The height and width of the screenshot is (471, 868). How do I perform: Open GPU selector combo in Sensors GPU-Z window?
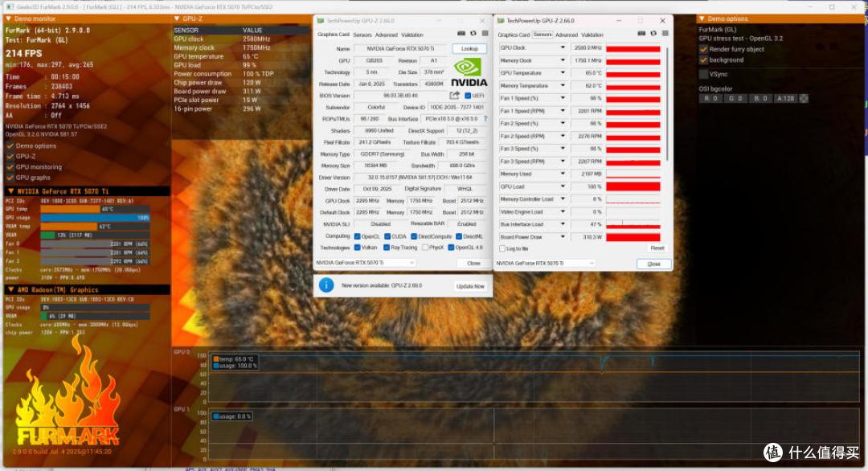545,264
